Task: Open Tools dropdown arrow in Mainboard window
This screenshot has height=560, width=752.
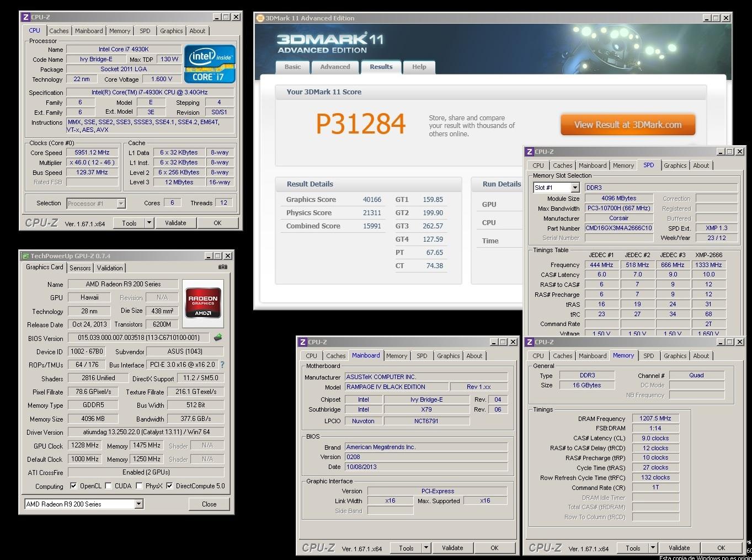Action: coord(426,548)
